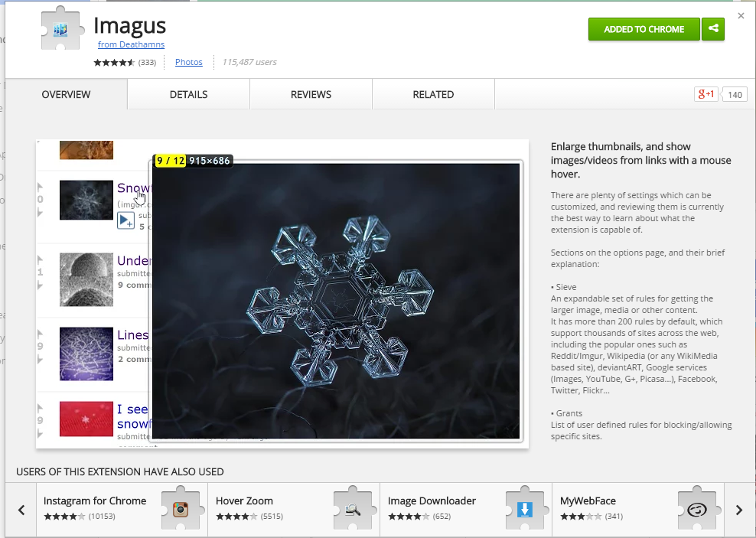Click the star rating of Imagus

click(114, 62)
